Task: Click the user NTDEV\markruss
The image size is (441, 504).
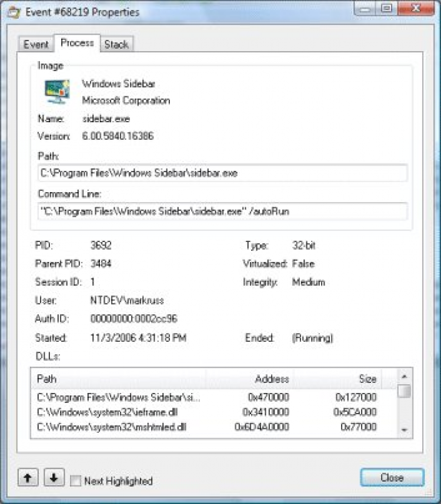Action: point(127,301)
